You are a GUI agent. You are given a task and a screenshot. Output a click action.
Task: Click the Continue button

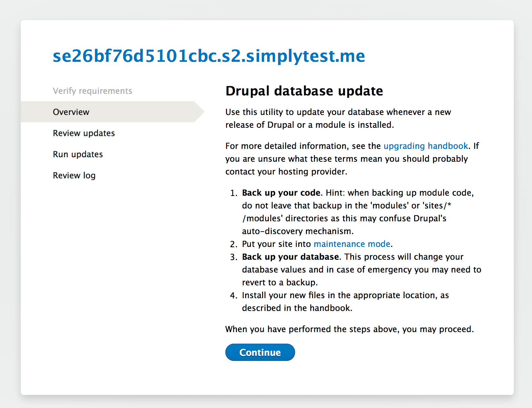pos(260,352)
